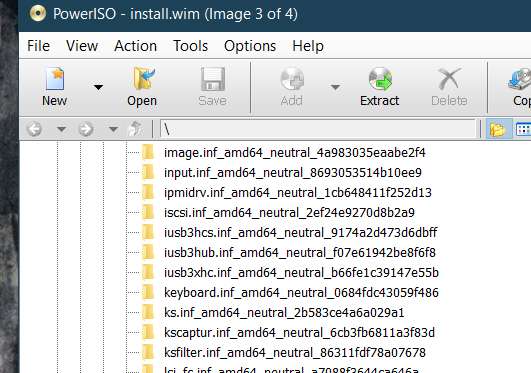
Task: Click folder icon beside image.inf entry
Action: 148,152
